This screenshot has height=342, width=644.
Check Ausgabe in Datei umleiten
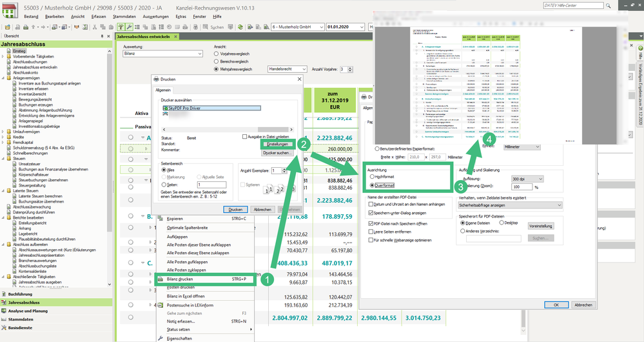click(245, 136)
